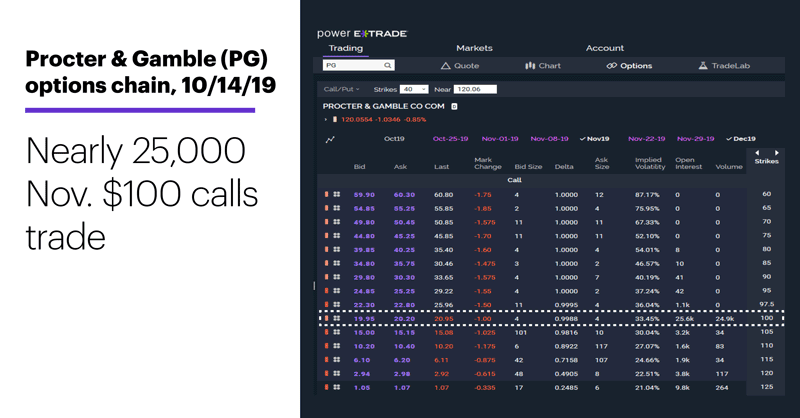Click the Implied Volatility column header
This screenshot has height=418, width=800.
click(650, 163)
